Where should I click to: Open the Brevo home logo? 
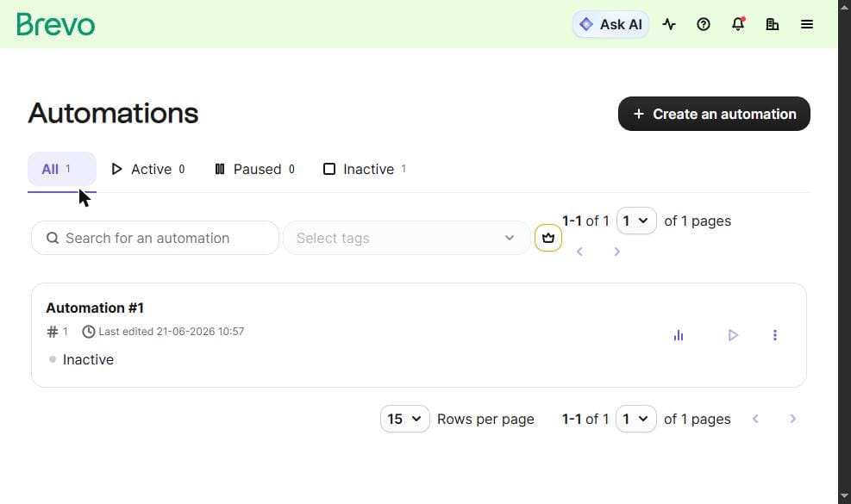click(x=55, y=24)
